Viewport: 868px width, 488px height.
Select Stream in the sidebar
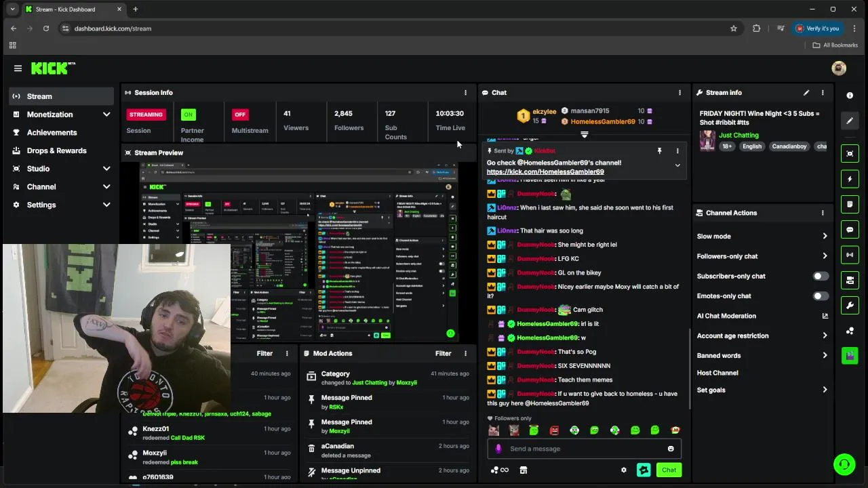[60, 96]
